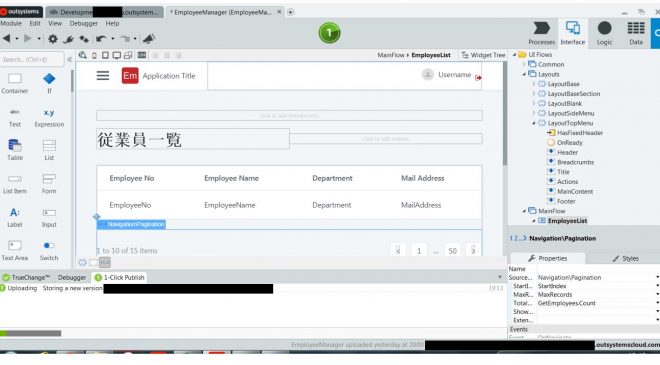Switch to the Styles tab

point(625,258)
